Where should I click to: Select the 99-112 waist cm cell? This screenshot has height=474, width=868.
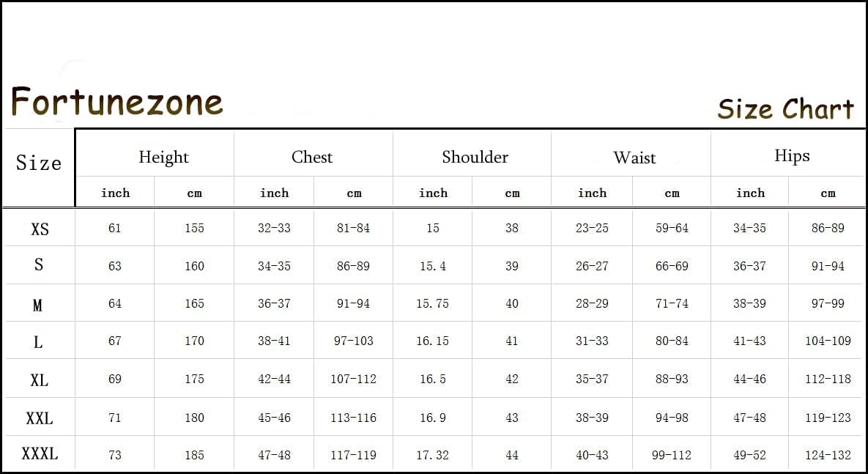click(x=671, y=455)
